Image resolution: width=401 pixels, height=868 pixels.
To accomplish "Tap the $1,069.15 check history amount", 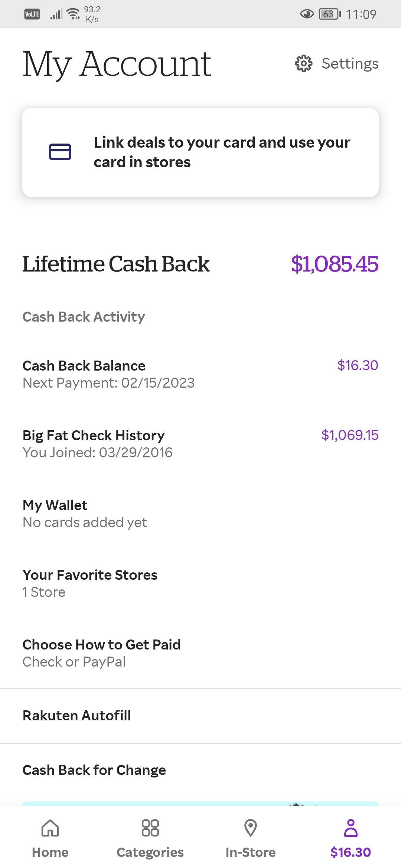I will [x=350, y=435].
